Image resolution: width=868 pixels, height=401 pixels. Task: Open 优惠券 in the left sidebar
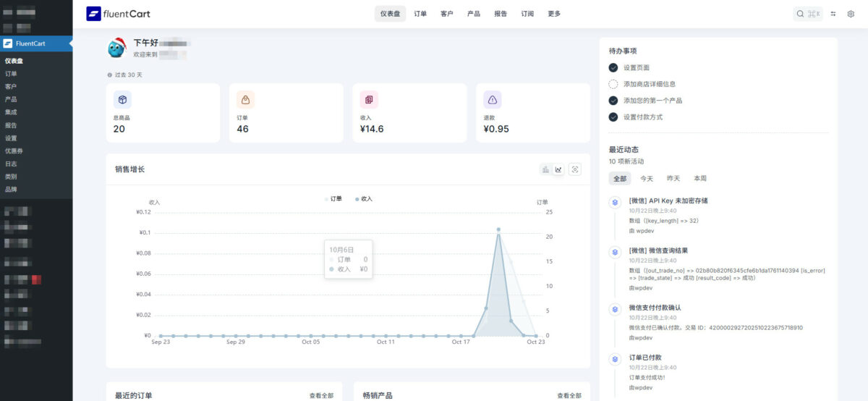point(14,151)
